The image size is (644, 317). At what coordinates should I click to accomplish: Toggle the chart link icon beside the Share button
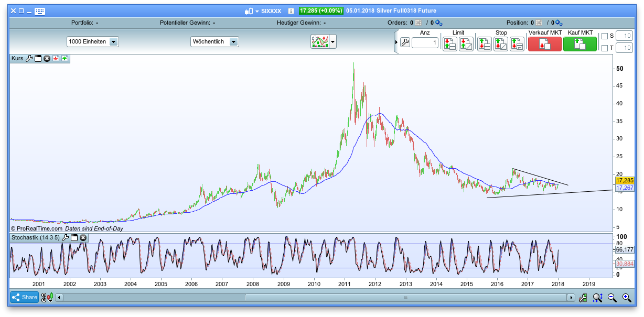44,297
